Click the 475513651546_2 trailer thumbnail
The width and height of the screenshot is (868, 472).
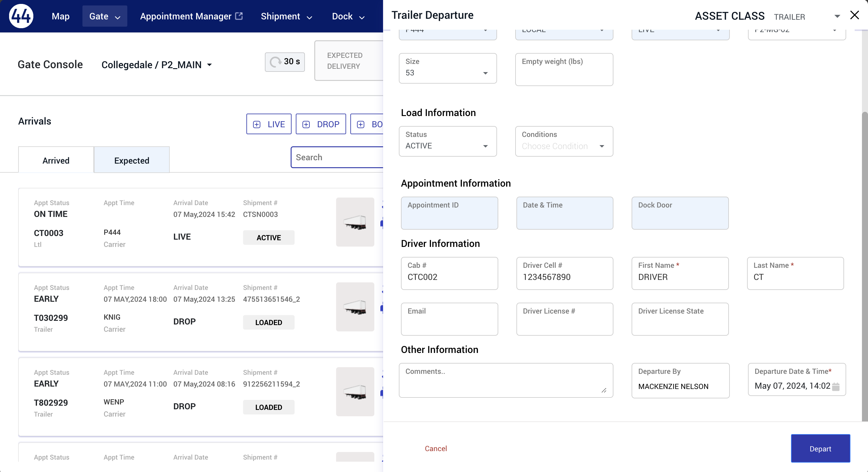point(355,307)
